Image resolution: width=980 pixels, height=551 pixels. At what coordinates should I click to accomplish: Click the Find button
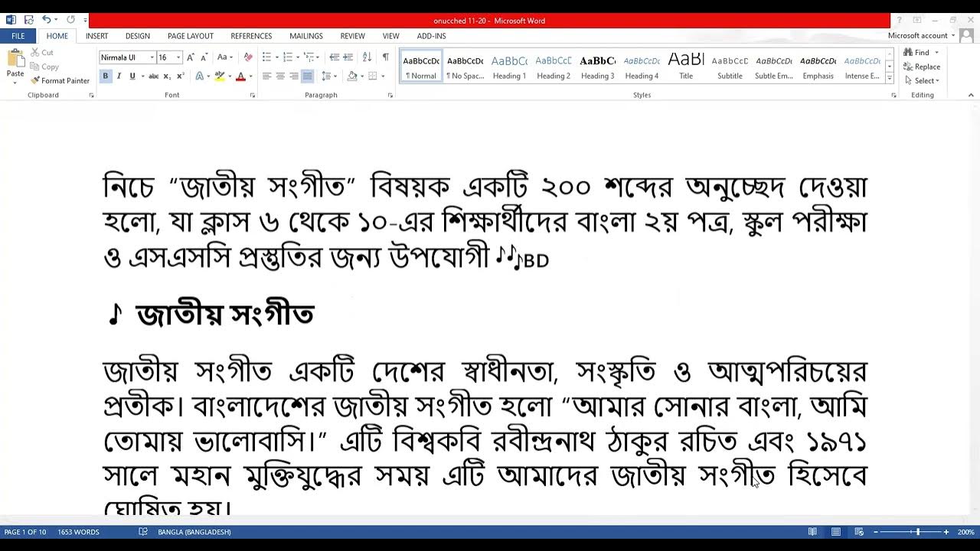pos(916,53)
